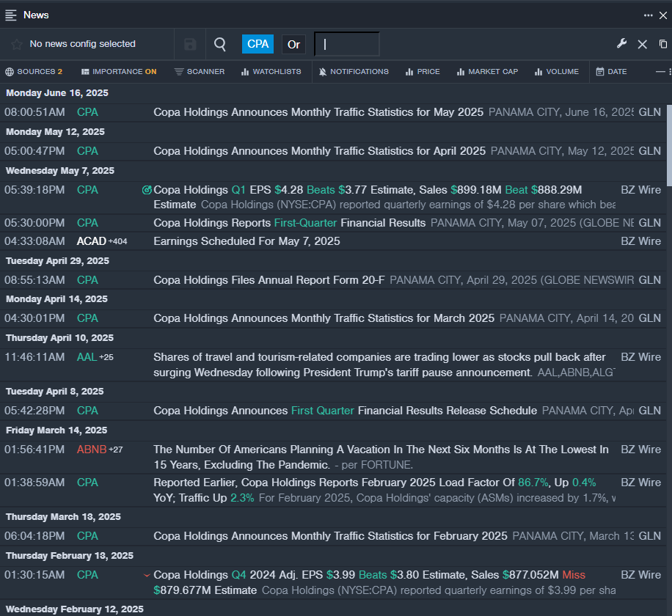Screen dimensions: 672x616
Task: Open the Scanner filter menu
Action: (200, 72)
